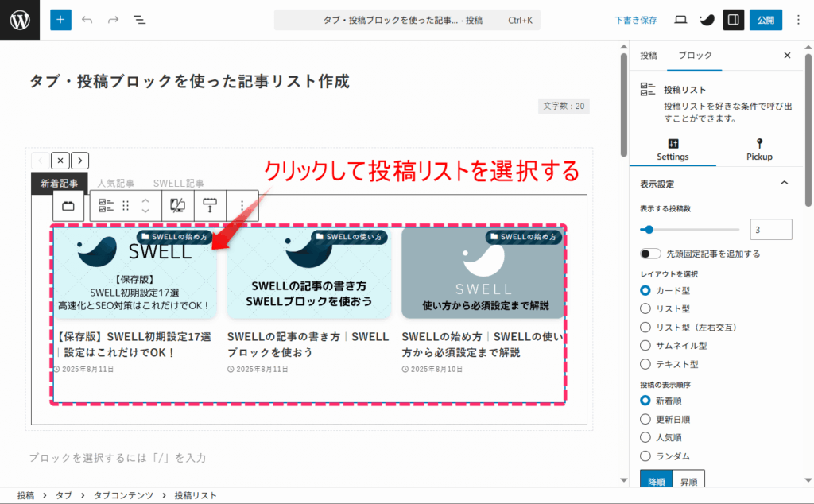Select the 新着記事 tab

tap(59, 183)
